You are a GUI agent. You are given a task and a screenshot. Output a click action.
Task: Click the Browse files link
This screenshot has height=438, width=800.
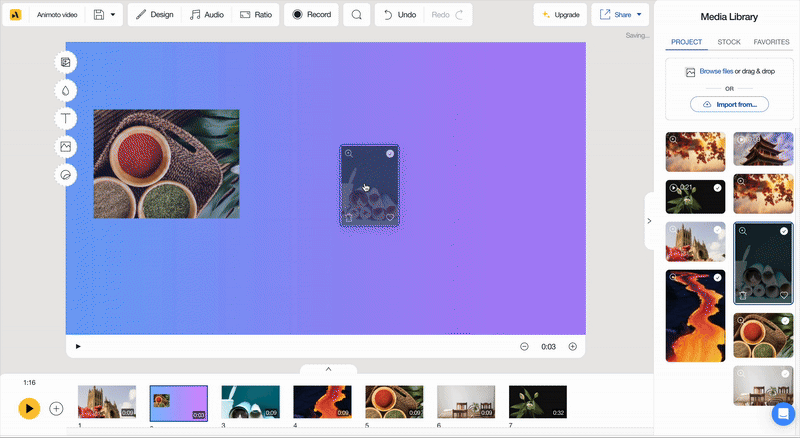coord(716,72)
